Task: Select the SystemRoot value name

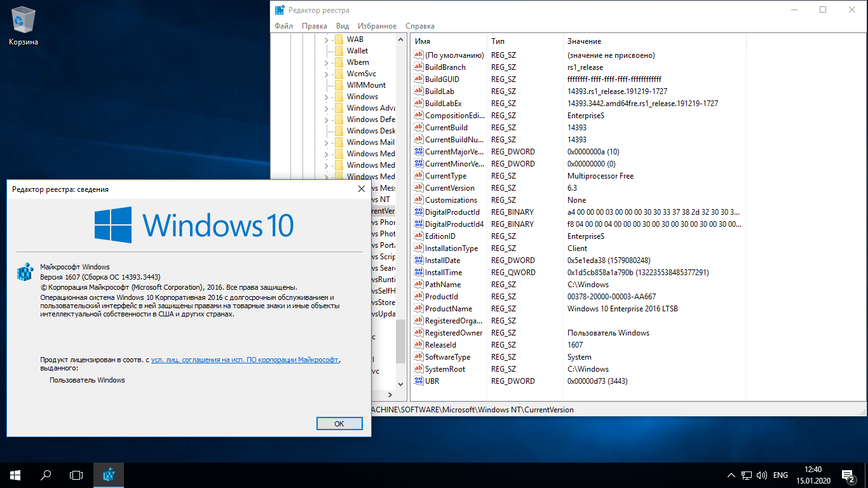Action: pyautogui.click(x=445, y=369)
